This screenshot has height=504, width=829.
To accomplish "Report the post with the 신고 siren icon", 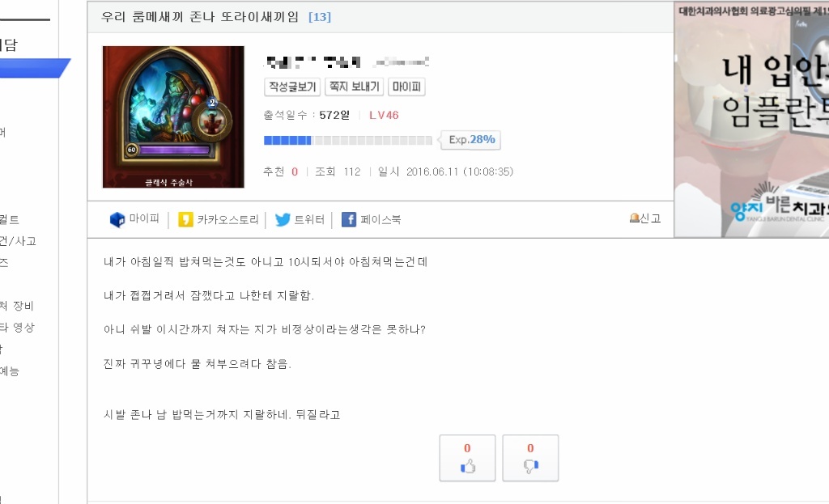I will click(x=635, y=218).
